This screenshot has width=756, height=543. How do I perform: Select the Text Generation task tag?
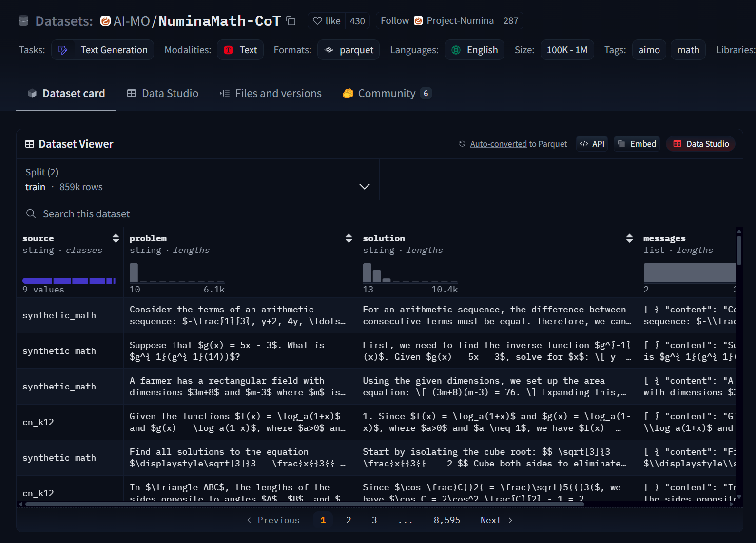point(102,50)
